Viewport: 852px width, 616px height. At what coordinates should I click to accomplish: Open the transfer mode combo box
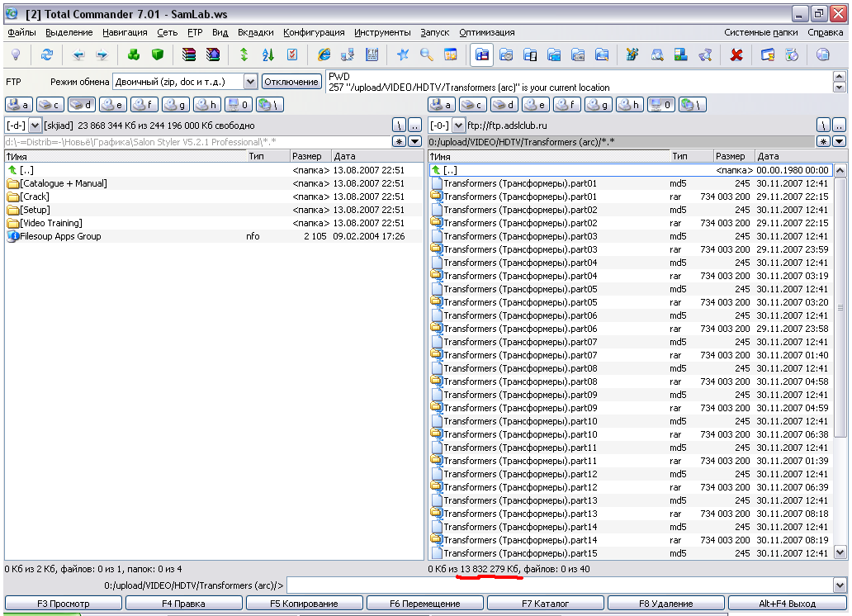pos(250,82)
